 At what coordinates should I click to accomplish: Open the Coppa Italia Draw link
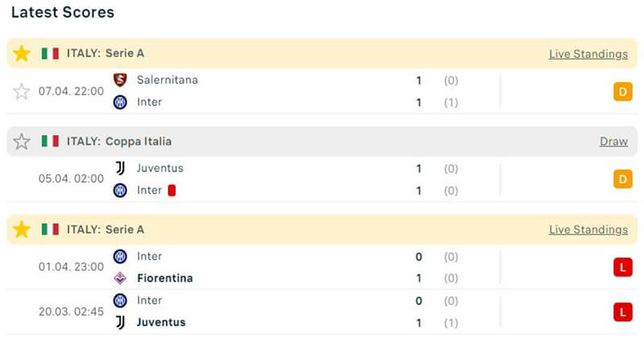[613, 142]
